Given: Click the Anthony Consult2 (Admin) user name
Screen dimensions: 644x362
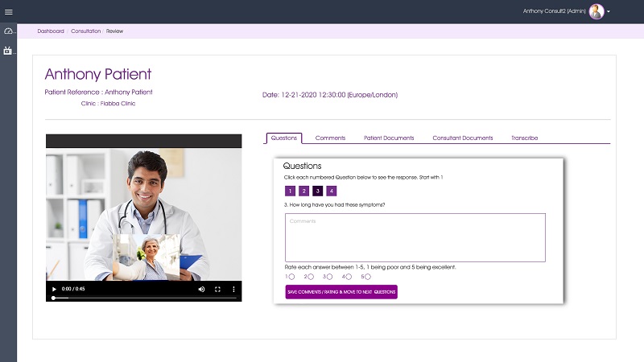Looking at the screenshot, I should tap(555, 11).
